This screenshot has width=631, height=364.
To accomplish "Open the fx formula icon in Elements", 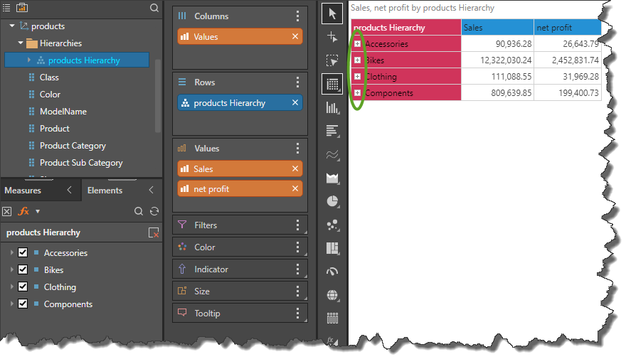I will [x=23, y=211].
